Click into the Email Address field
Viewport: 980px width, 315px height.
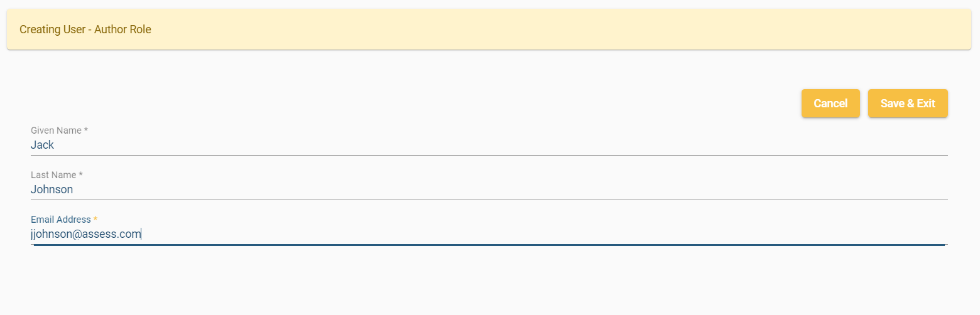489,234
